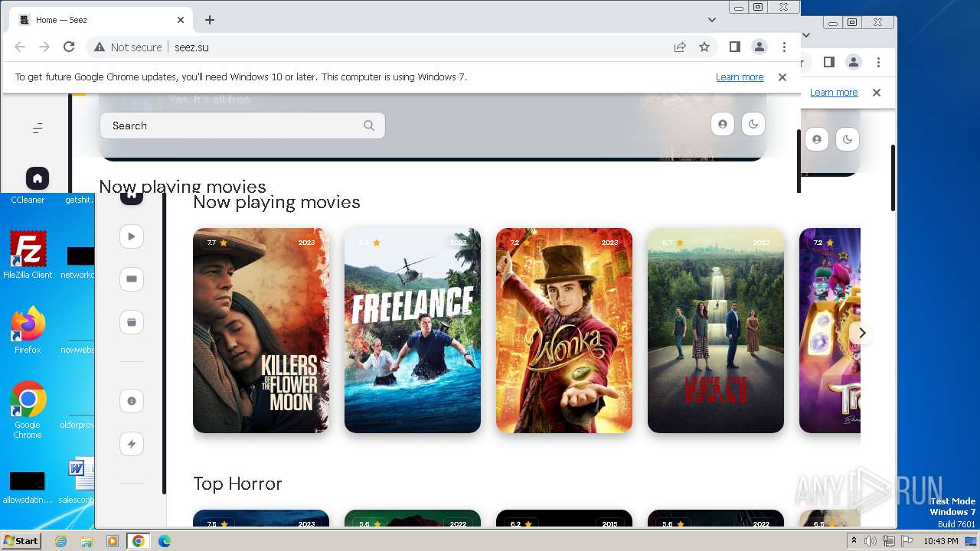The width and height of the screenshot is (980, 551).
Task: Click the 2023 year badge on Wonka poster
Action: (x=609, y=243)
